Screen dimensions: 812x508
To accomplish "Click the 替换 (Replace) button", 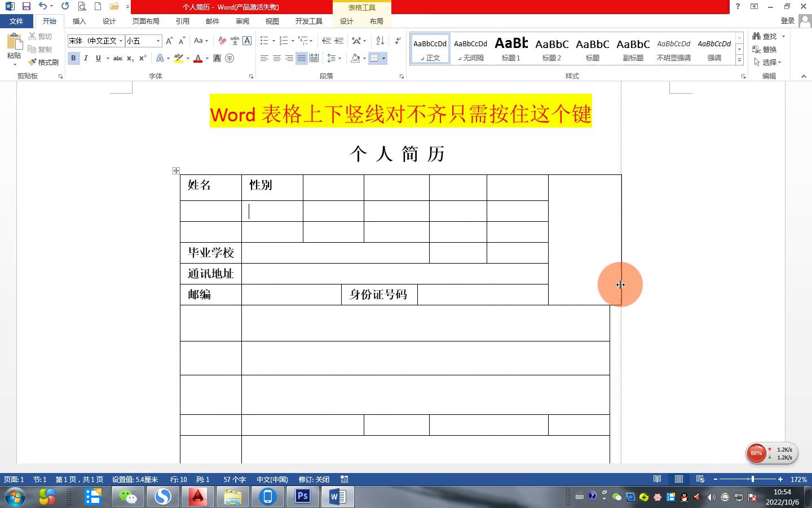I will click(765, 49).
